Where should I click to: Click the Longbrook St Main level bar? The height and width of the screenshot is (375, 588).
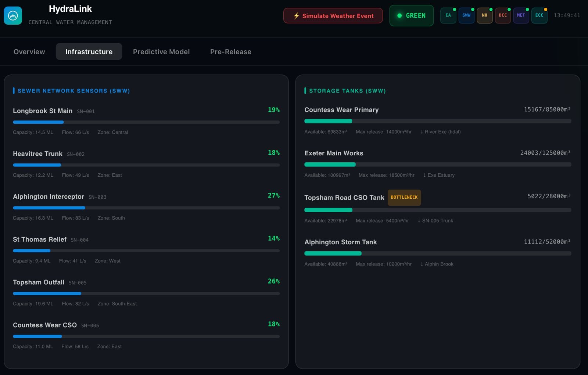[146, 122]
